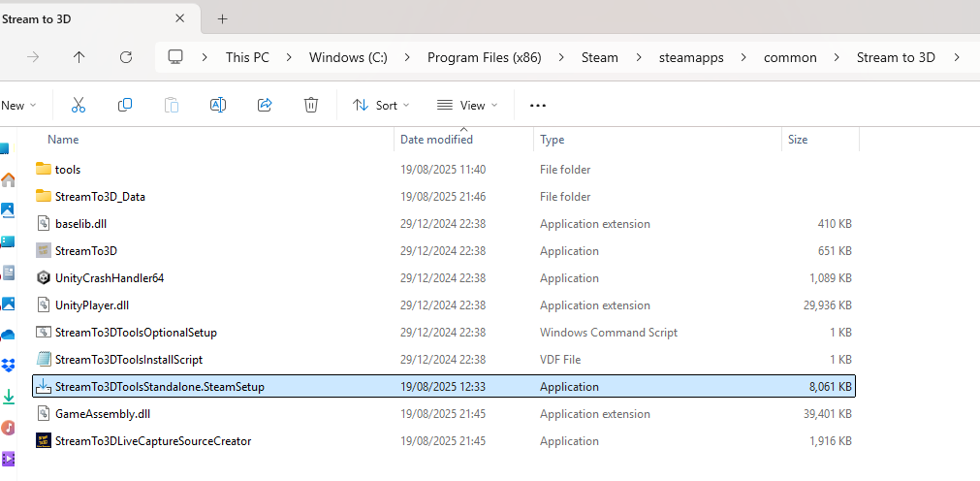The width and height of the screenshot is (980, 481).
Task: Click the 19/08/2025 11:40 date cell
Action: click(x=443, y=169)
